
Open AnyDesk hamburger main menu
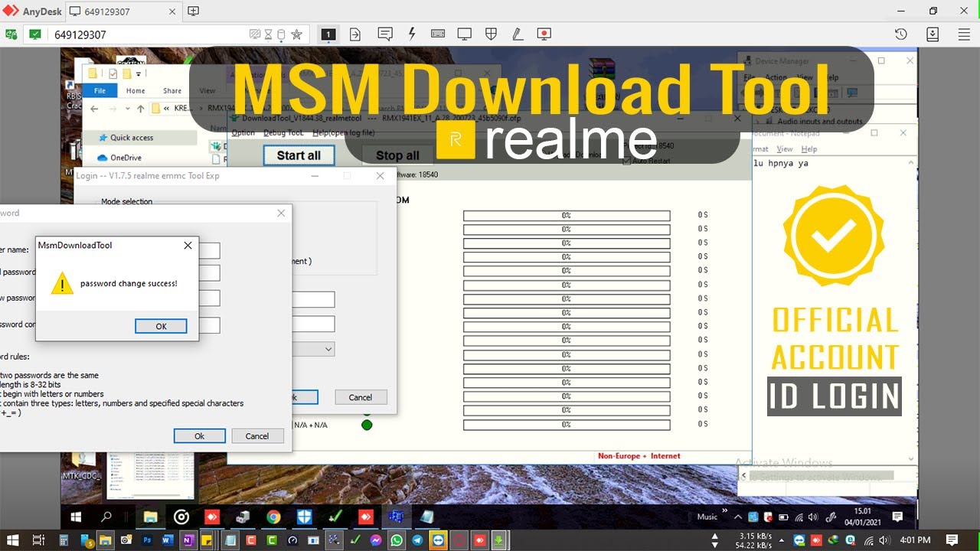(964, 34)
